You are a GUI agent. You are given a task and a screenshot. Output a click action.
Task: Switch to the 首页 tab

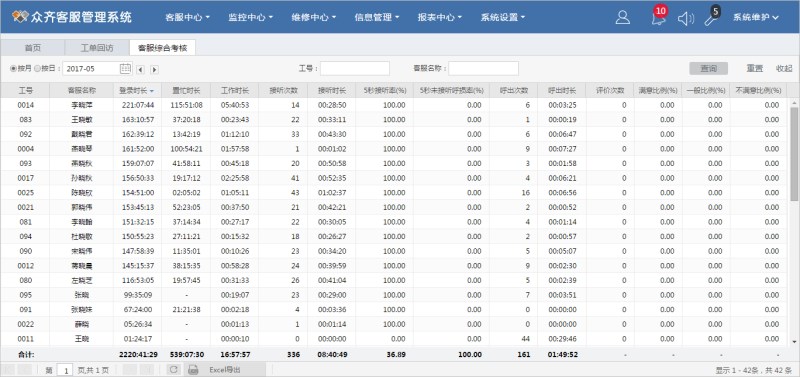tap(33, 48)
